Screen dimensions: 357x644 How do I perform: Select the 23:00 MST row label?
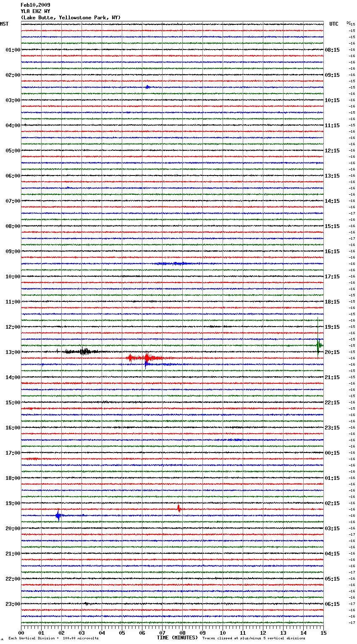click(x=13, y=604)
